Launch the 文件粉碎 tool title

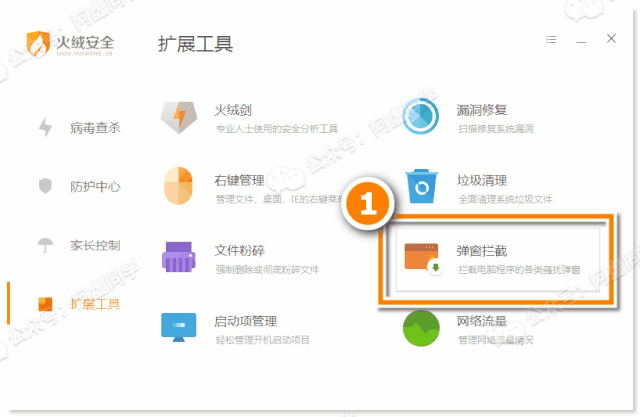240,250
